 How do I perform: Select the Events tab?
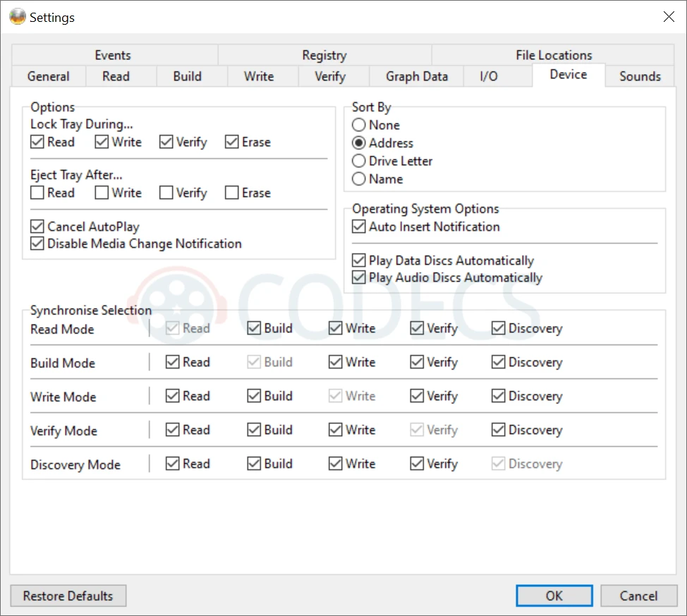(x=113, y=55)
